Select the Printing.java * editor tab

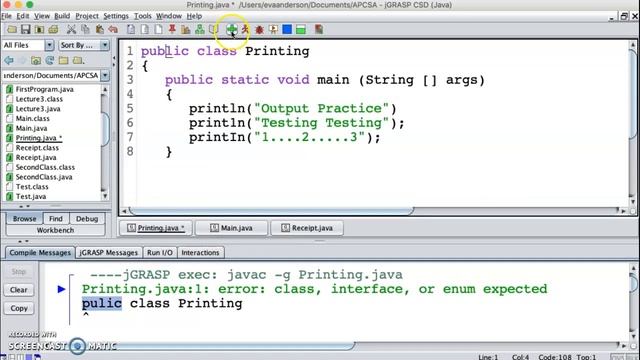pos(156,228)
